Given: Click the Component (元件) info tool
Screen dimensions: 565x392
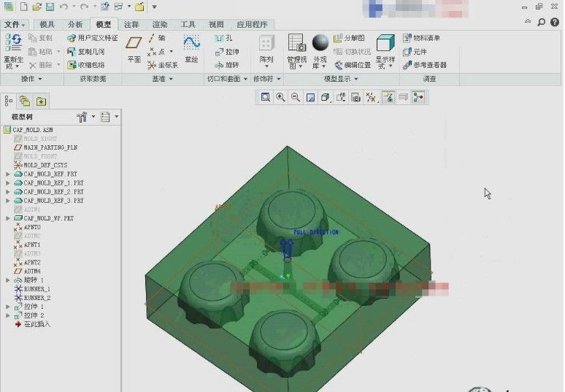Looking at the screenshot, I should pyautogui.click(x=415, y=52).
